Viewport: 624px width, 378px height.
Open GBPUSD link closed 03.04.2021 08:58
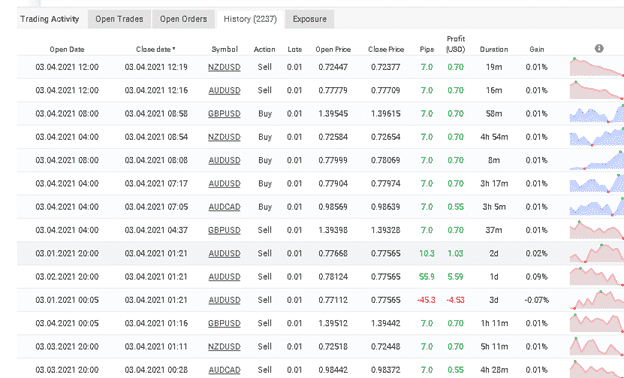[224, 114]
